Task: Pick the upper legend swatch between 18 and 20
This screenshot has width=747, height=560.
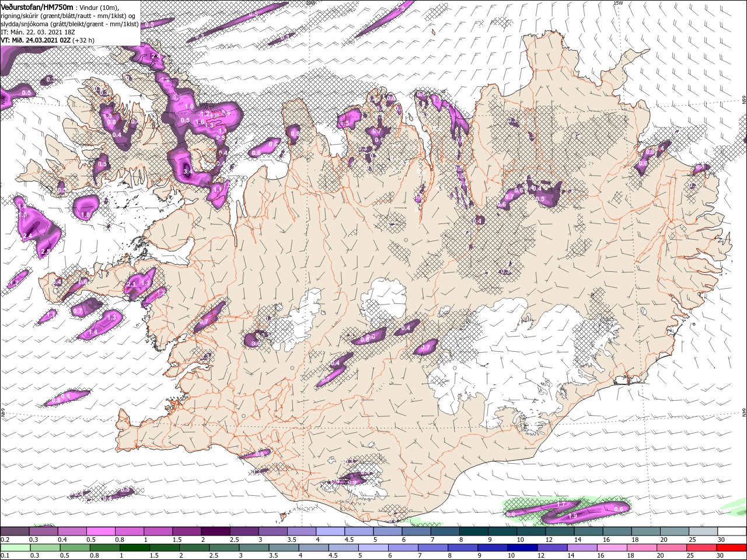Action: click(647, 531)
